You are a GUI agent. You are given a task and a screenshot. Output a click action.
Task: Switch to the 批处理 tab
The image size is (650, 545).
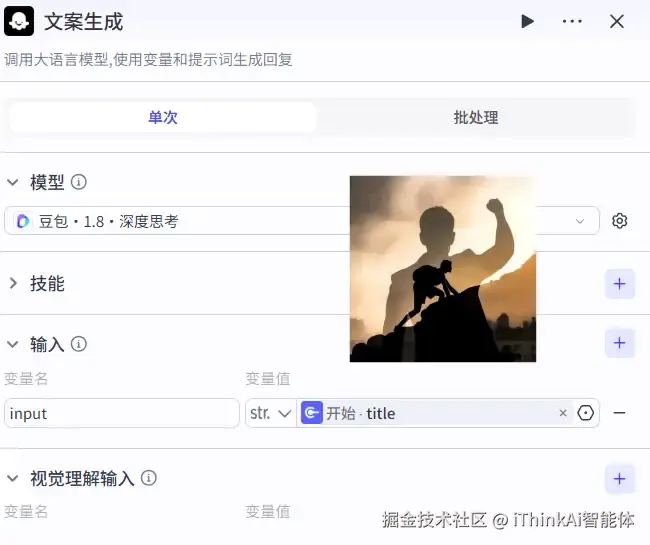click(476, 118)
